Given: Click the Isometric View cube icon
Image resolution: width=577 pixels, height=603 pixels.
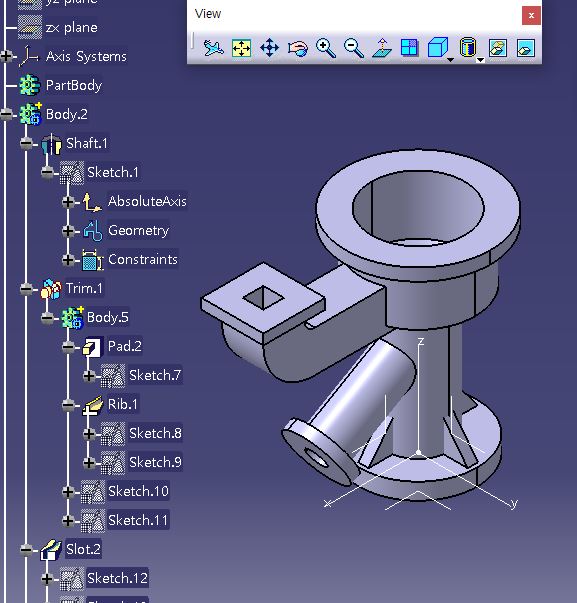Looking at the screenshot, I should tap(438, 48).
